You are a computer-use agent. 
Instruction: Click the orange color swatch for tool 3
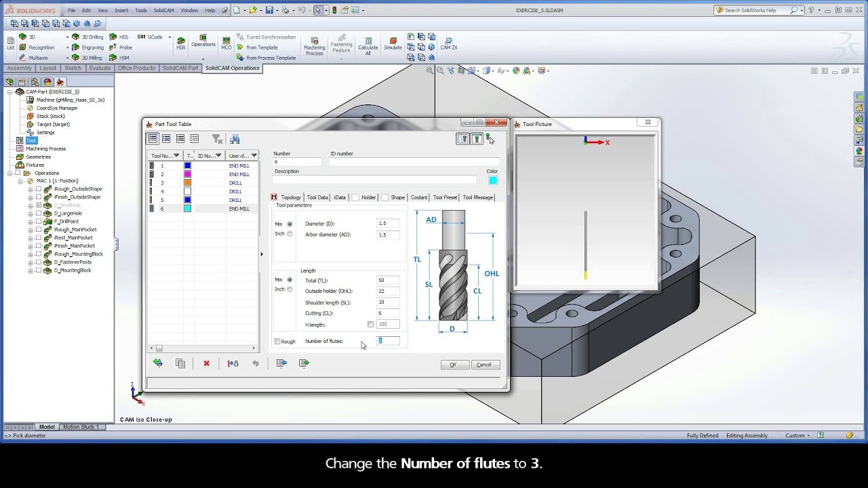(188, 183)
